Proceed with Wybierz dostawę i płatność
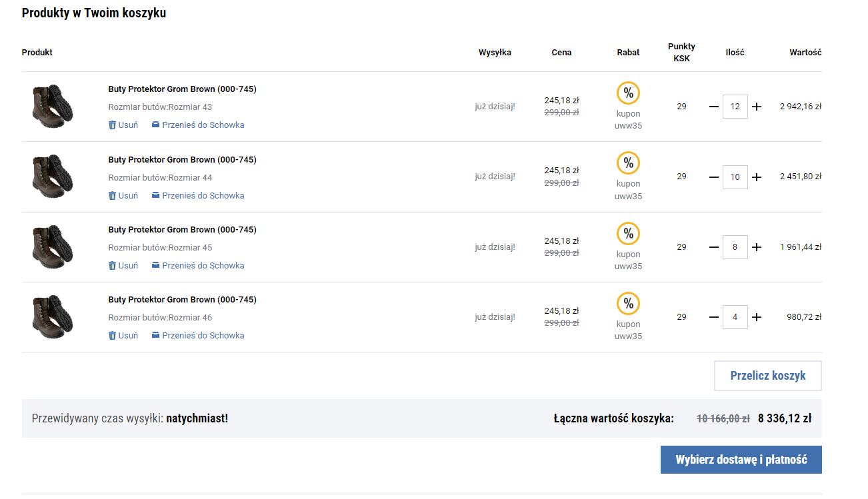 pos(741,460)
